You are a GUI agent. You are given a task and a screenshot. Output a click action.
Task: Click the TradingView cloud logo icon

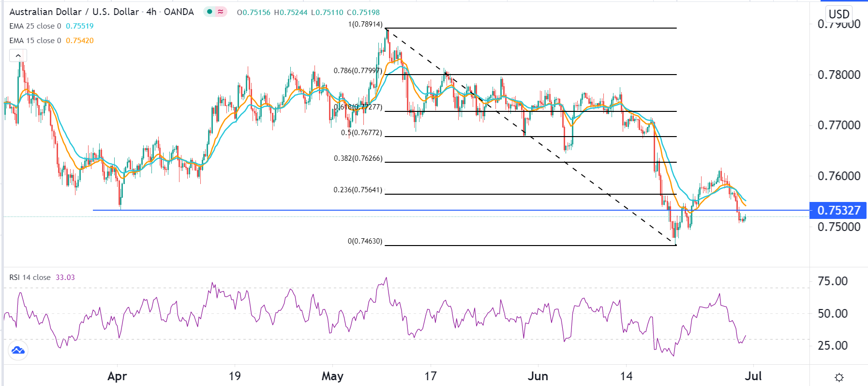point(18,350)
